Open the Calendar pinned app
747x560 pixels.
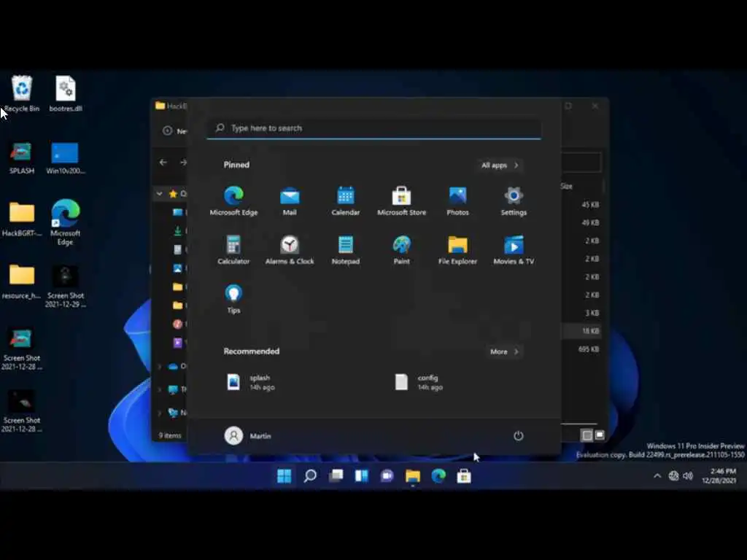coord(345,201)
